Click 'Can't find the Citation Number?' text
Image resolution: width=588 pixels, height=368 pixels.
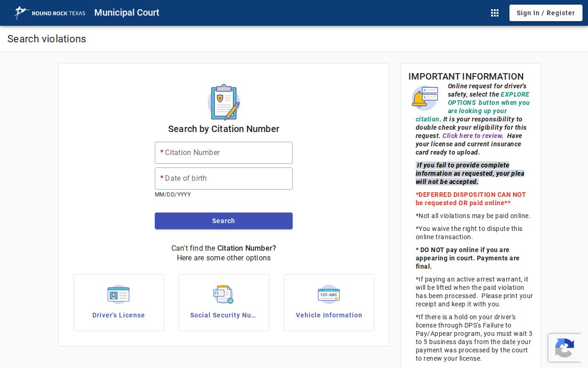pos(224,248)
